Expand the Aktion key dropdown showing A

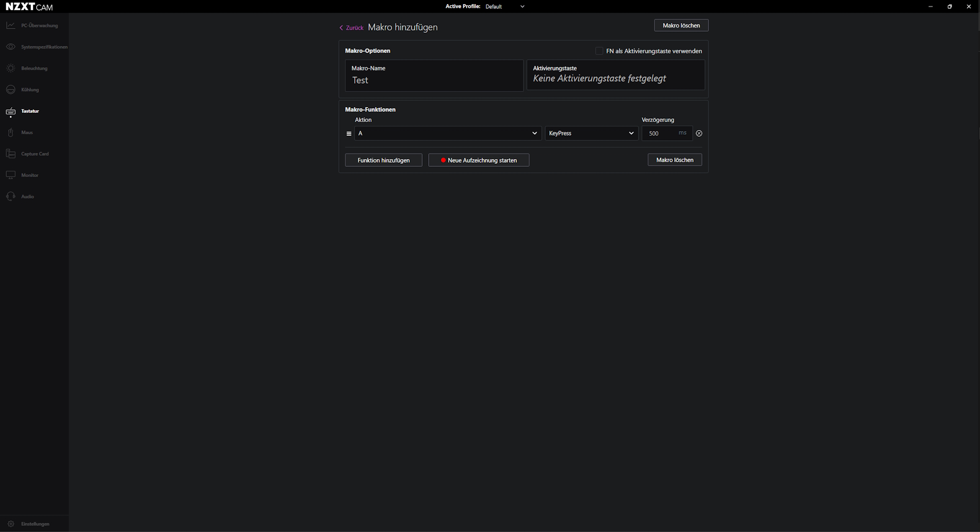pyautogui.click(x=448, y=134)
